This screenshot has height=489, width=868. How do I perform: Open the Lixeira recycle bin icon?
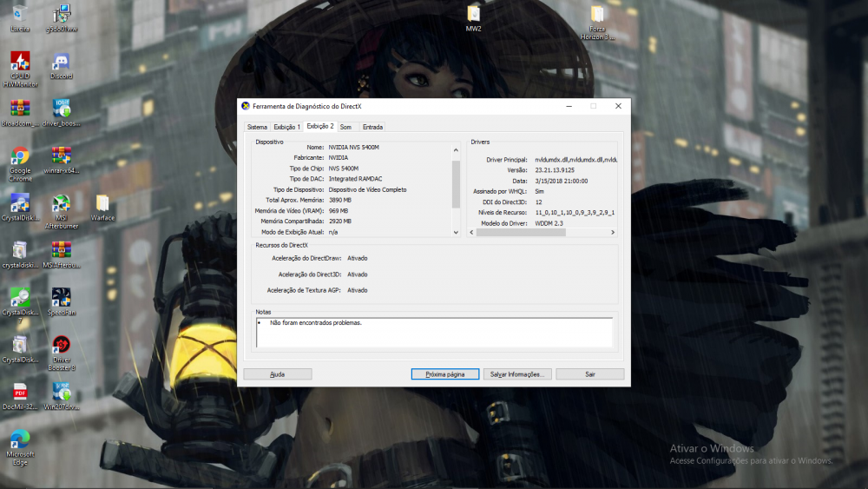pyautogui.click(x=20, y=16)
